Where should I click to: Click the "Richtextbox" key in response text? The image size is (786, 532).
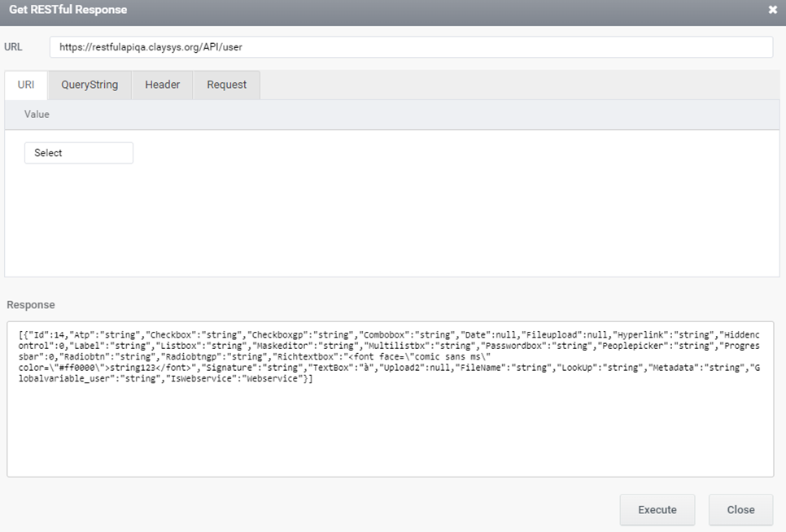coord(306,356)
